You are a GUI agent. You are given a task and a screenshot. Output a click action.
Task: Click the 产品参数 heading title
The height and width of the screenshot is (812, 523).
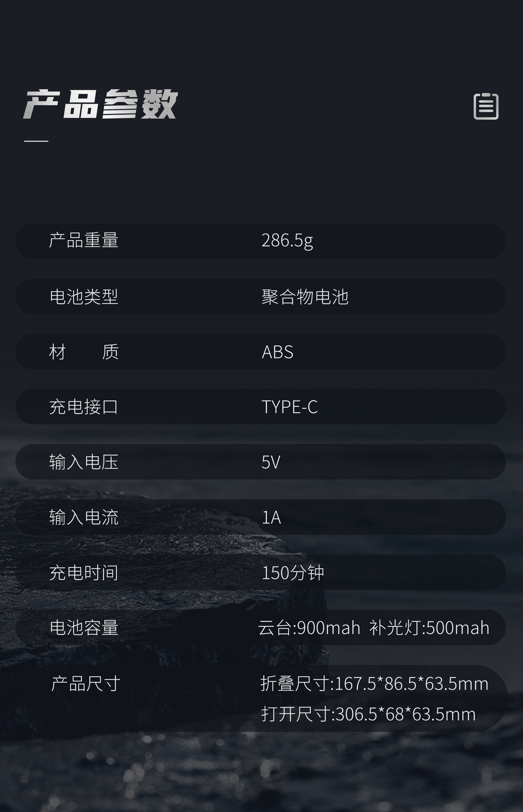point(100,104)
